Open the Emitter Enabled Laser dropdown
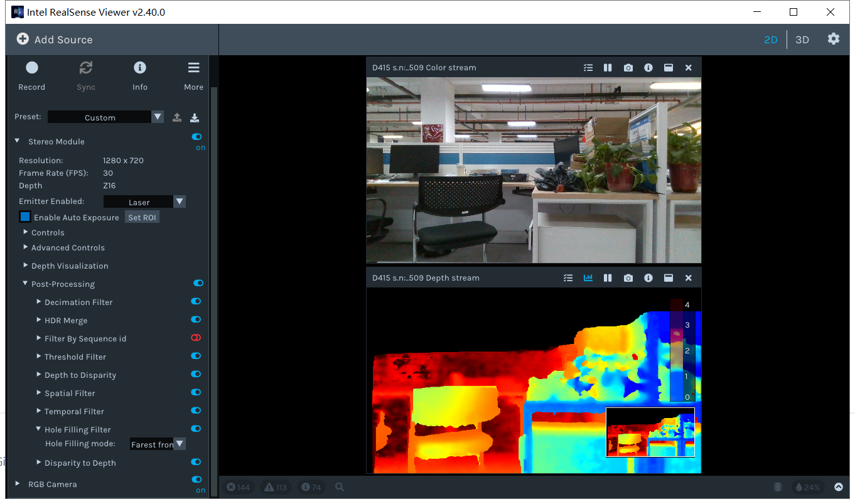 (x=144, y=202)
